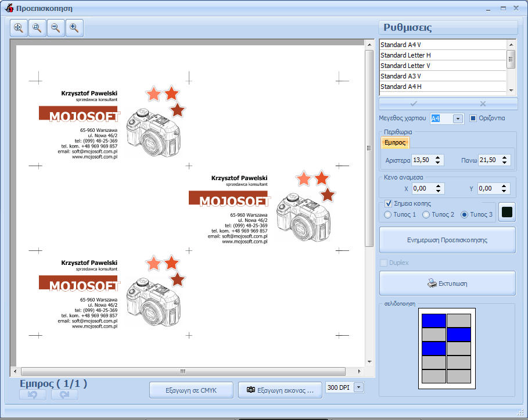Click the Εξαγωγη σε CMYK button
Viewport: 528px width, 420px height.
[x=191, y=390]
